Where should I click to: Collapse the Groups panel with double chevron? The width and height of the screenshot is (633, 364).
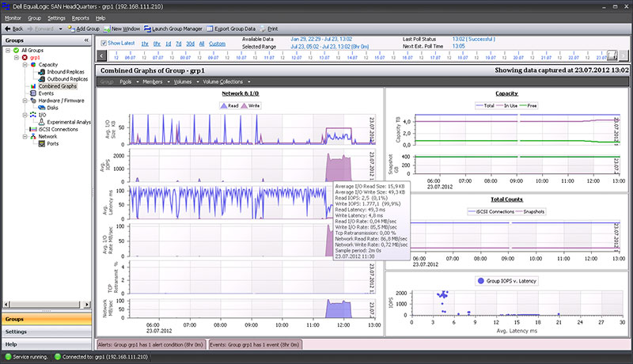tap(86, 40)
